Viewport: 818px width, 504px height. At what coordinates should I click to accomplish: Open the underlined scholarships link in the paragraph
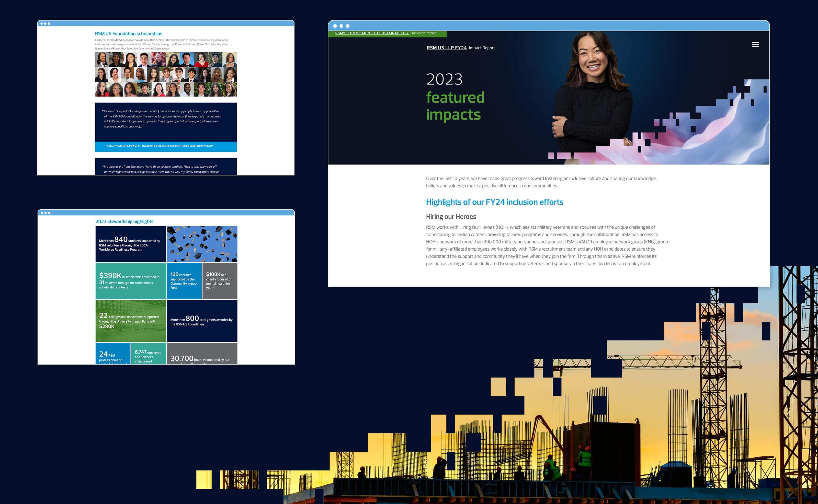[178, 40]
